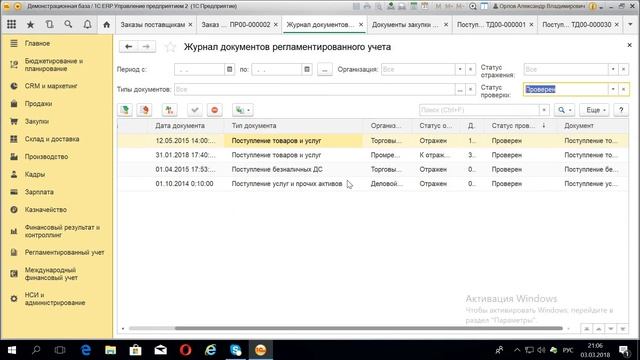640x360 pixels.
Task: Open the search magnifier dropdown
Action: (564, 110)
